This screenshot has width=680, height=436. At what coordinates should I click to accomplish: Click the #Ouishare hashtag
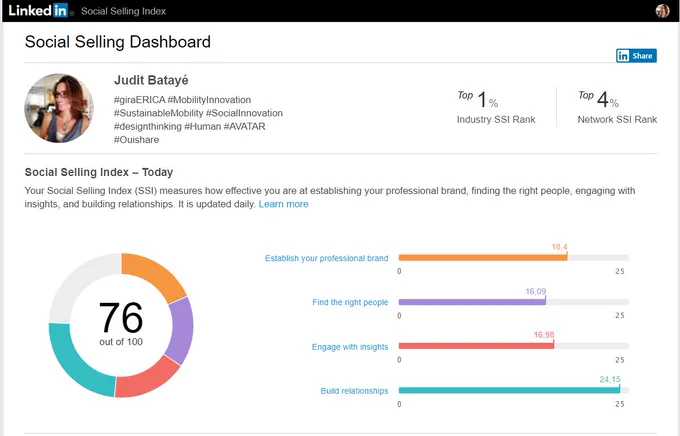(136, 140)
